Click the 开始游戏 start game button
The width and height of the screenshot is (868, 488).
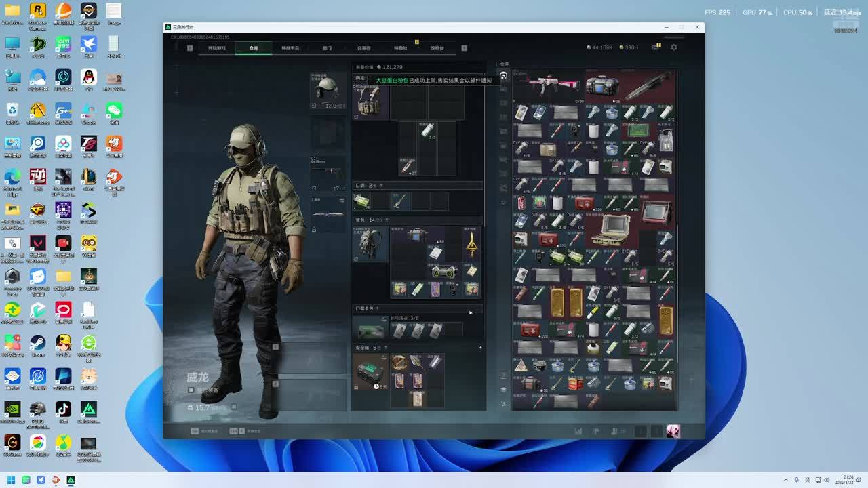216,48
